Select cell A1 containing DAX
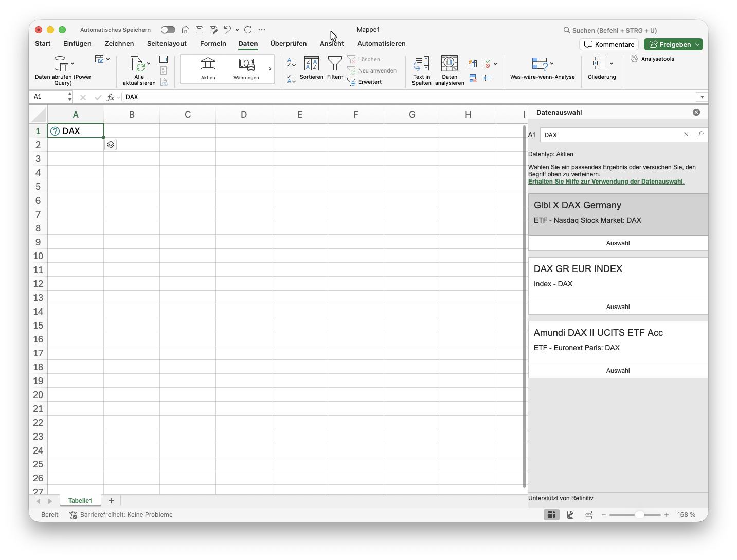The width and height of the screenshot is (737, 560). (76, 131)
